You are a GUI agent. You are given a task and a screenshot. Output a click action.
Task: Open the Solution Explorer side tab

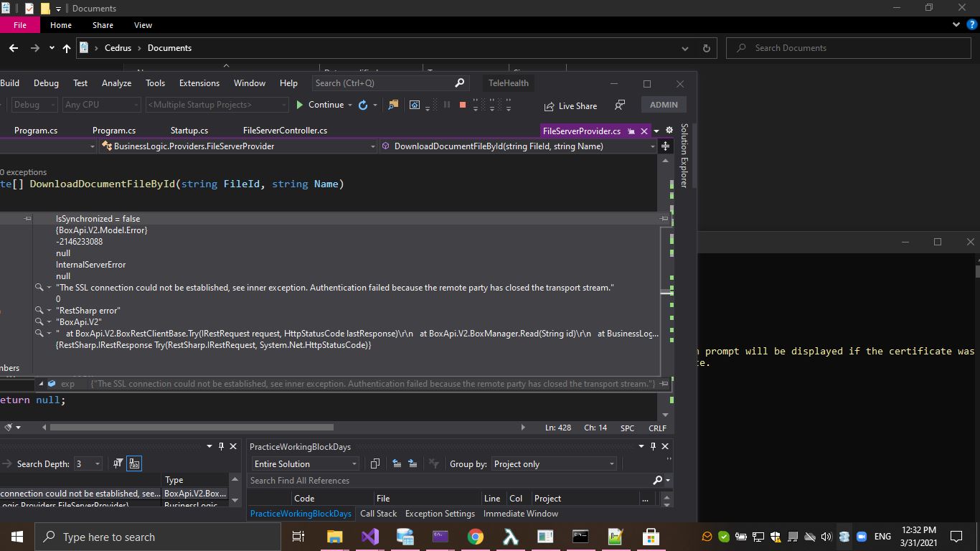(684, 156)
